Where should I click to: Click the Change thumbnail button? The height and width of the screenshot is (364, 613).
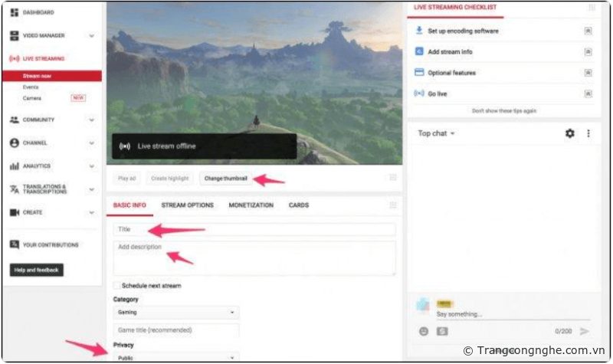pos(225,178)
